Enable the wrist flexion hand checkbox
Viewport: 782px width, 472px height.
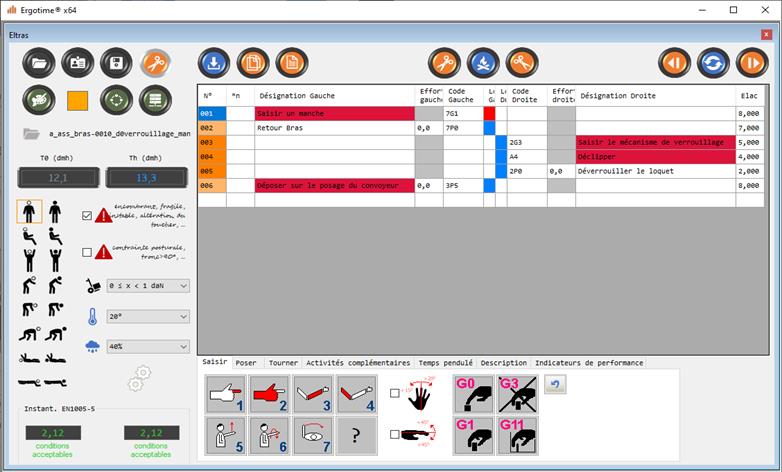(394, 434)
